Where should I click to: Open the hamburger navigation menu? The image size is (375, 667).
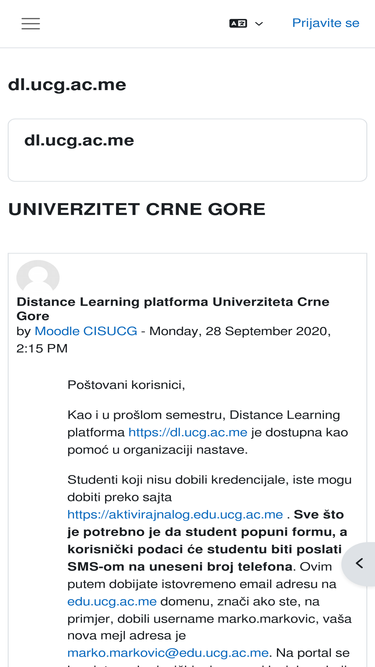(x=31, y=23)
